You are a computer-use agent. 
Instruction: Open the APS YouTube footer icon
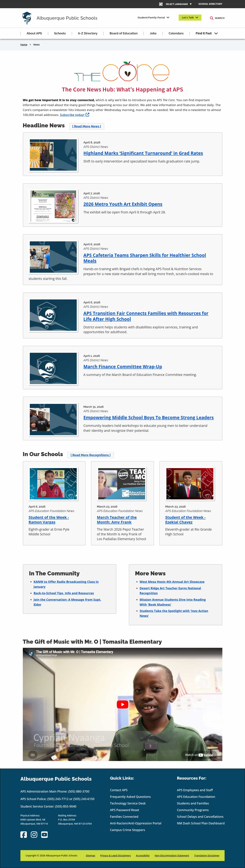[44, 834]
